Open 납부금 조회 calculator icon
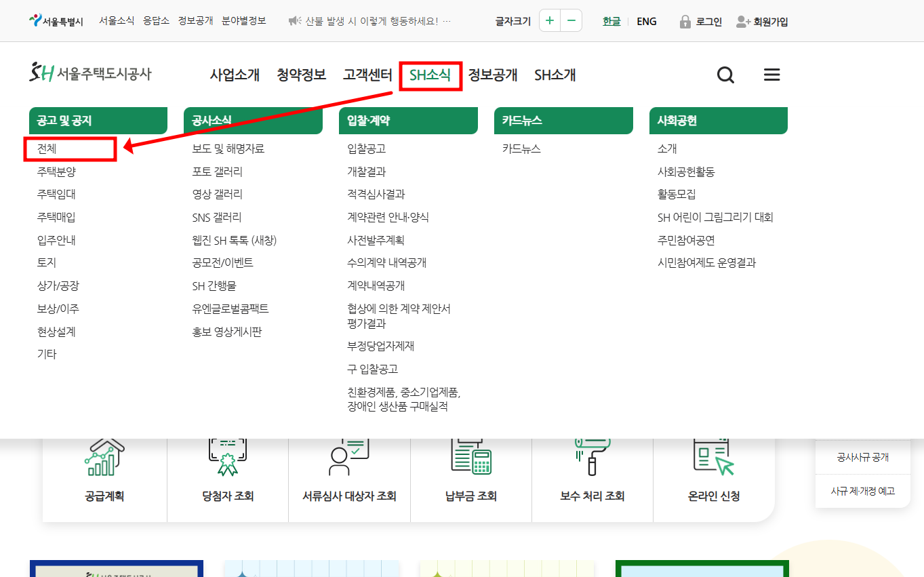The image size is (924, 577). coord(471,457)
